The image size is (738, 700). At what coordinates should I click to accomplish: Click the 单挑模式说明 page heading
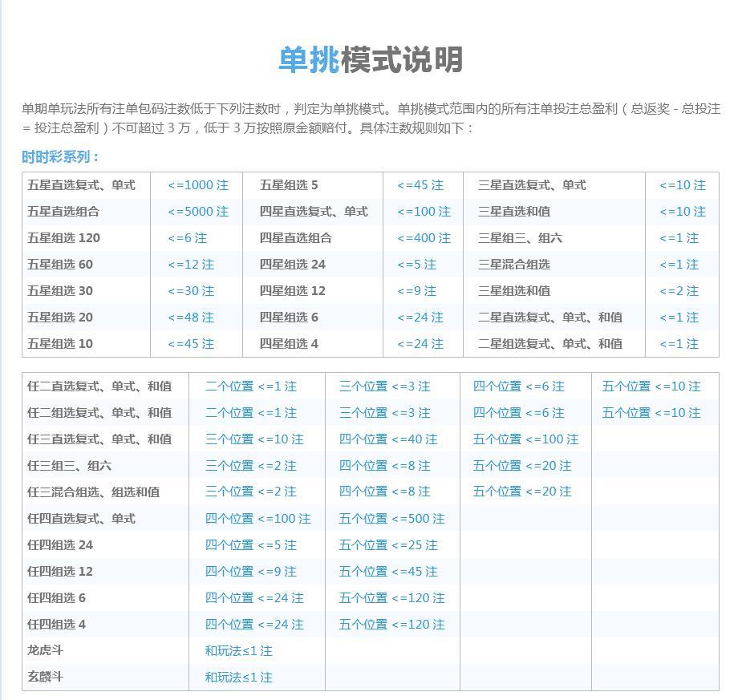pos(370,60)
